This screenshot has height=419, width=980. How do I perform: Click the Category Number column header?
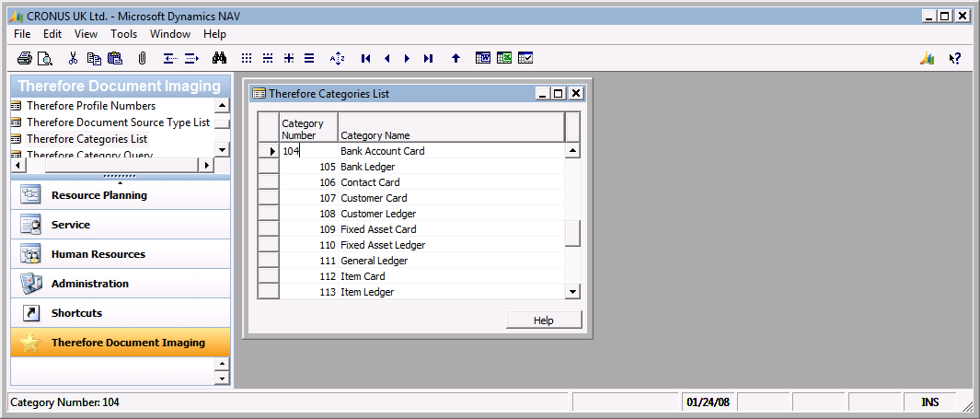[309, 128]
